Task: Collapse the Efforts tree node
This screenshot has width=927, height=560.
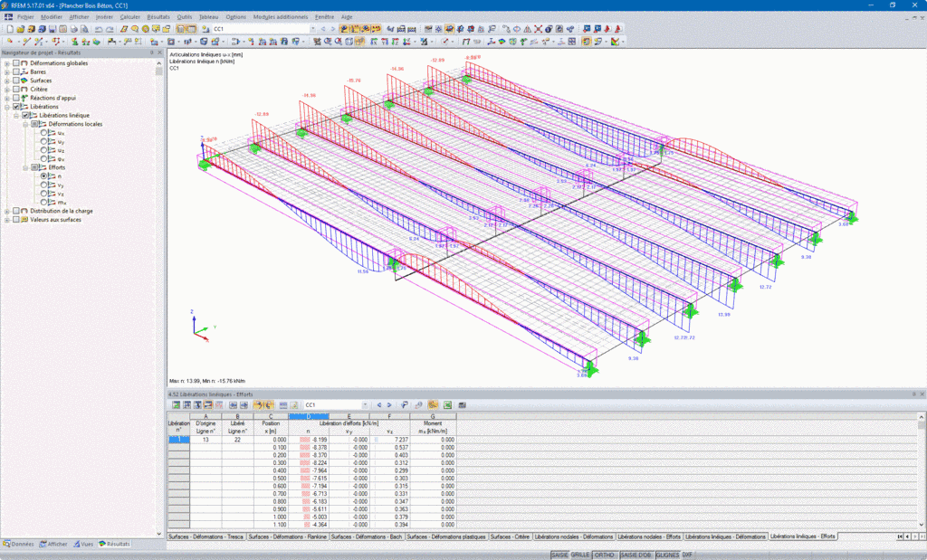Action: [x=25, y=167]
